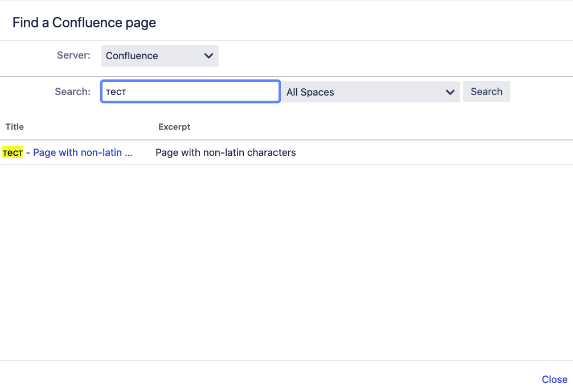Select the 'Page with non-latin characters' excerpt text

coord(226,152)
